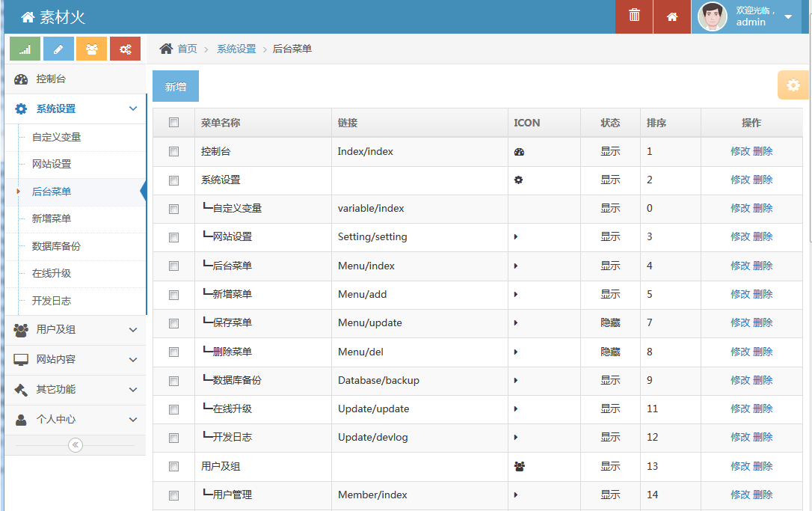Click the red home icon in header
Screen dimensions: 812x511
[671, 16]
